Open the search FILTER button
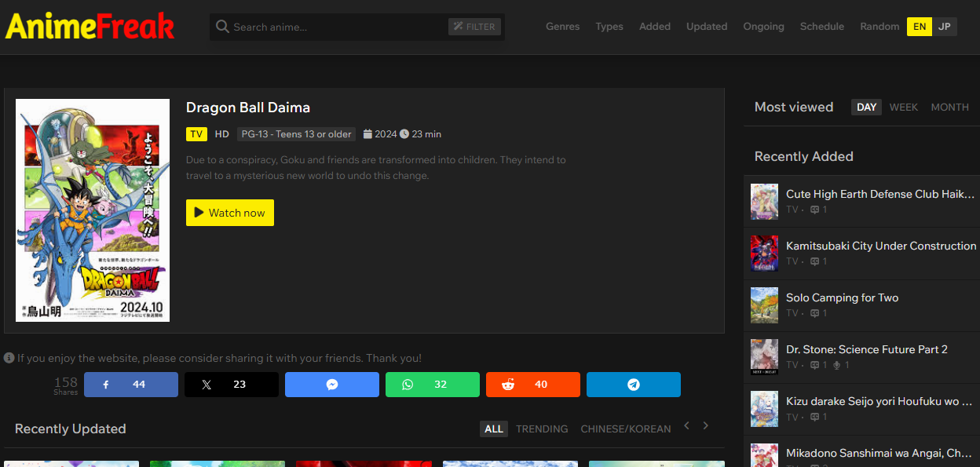Screen dimensions: 980x467 pyautogui.click(x=474, y=27)
